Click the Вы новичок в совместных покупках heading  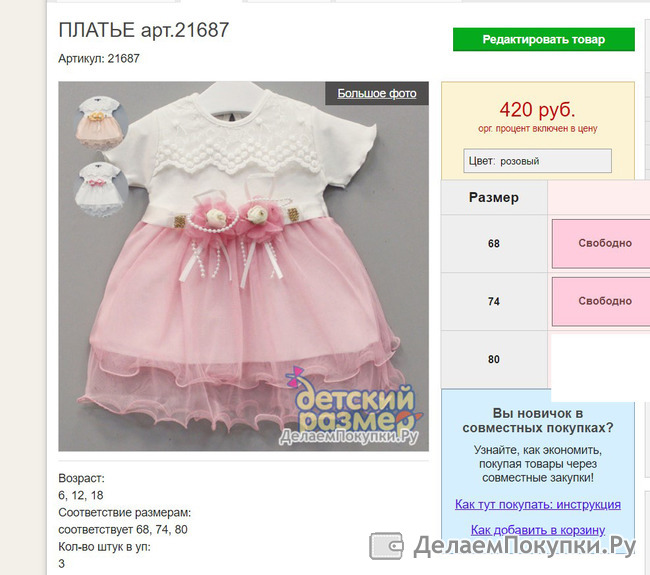tap(538, 420)
